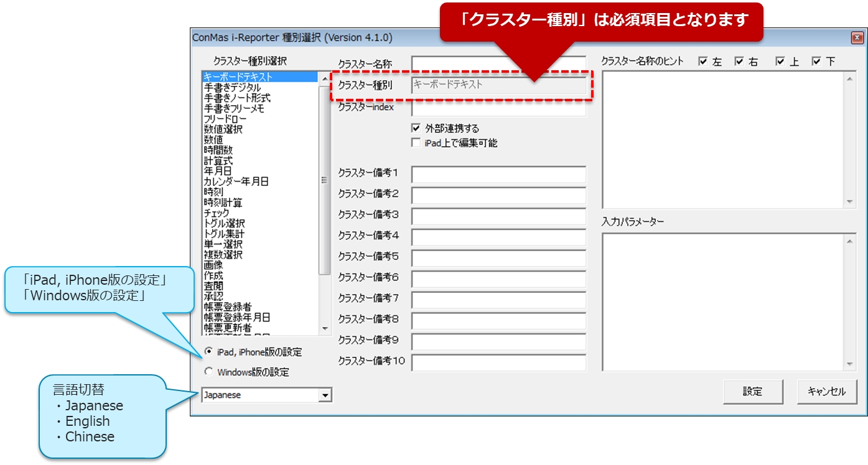Viewport: 868px width, 465px height.
Task: Select iPad, iPhone版の設定 radio button
Action: click(208, 351)
